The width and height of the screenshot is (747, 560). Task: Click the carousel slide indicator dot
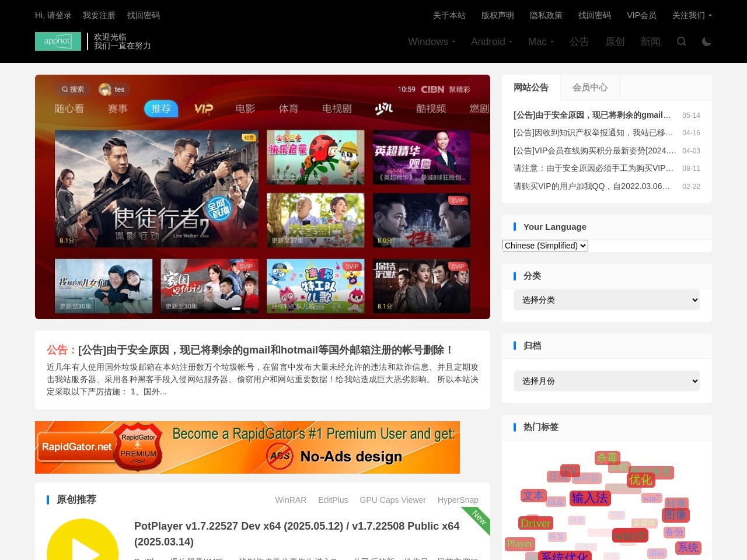tap(236, 309)
